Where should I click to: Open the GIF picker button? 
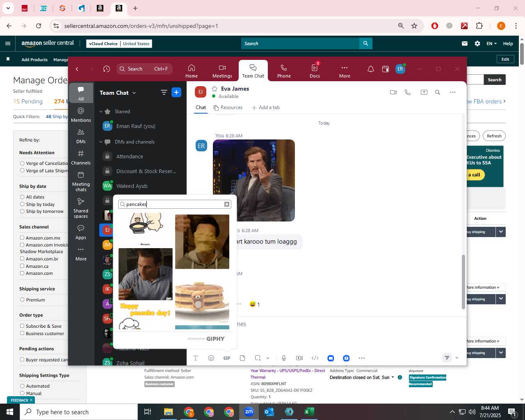227,358
